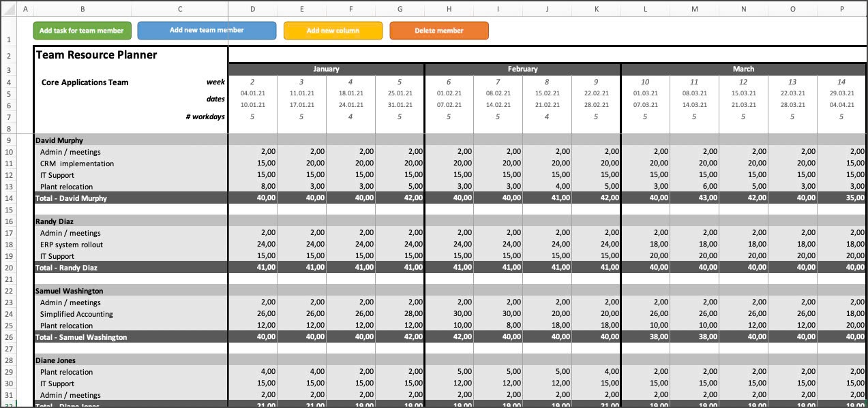Select the "# workdays" label cell

tap(205, 116)
